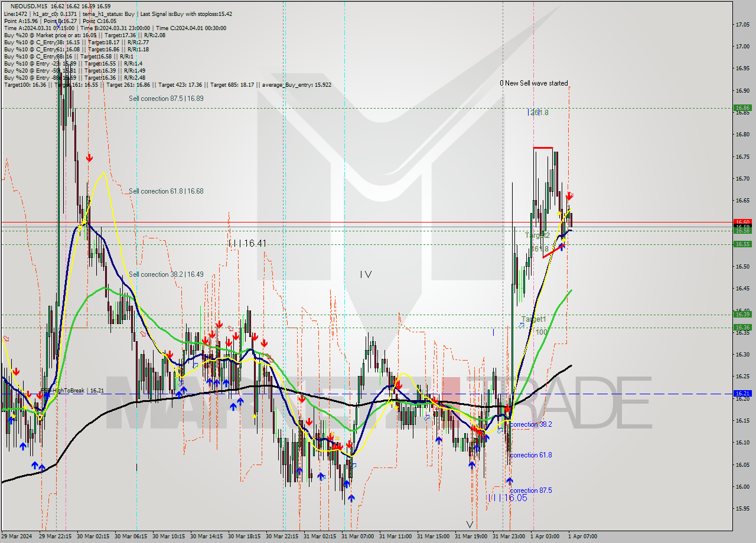The width and height of the screenshot is (756, 543).
Task: Click the 'FSB-HighToBreak | 16.21' label
Action: tap(71, 391)
